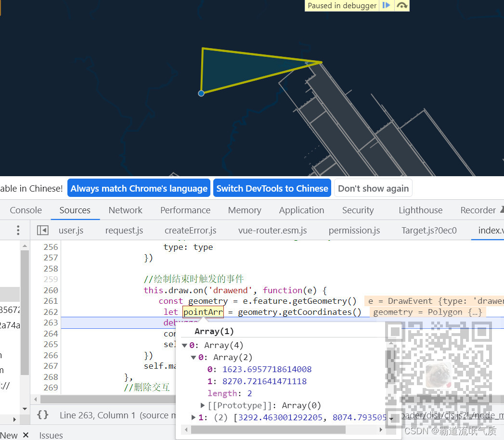Click the highlighted pointArr variable
Screen dimensions: 504x440
pos(203,312)
